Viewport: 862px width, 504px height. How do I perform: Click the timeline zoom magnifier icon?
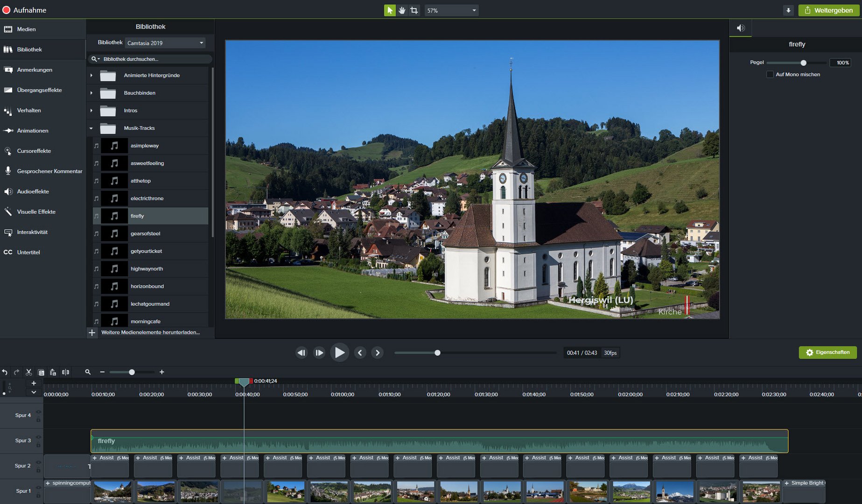point(88,372)
